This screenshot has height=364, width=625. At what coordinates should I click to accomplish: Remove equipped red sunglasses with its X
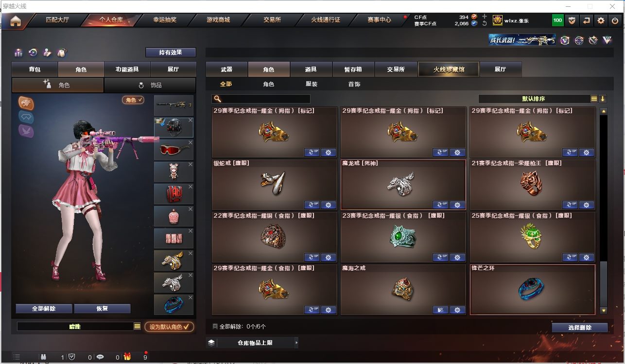(x=191, y=142)
